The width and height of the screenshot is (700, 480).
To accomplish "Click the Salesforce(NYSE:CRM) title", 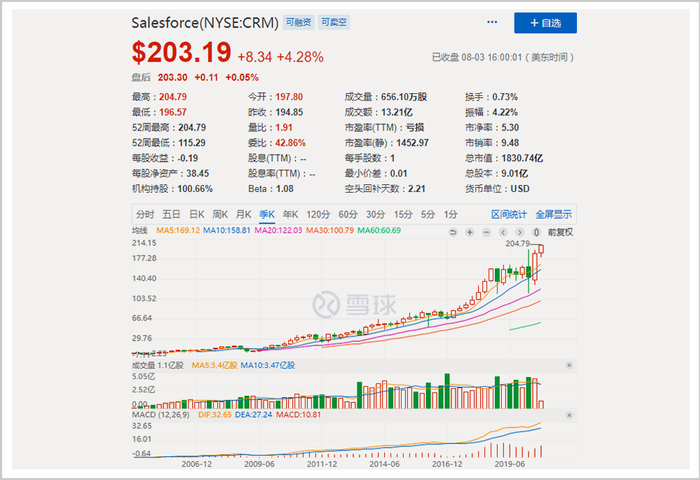I will click(205, 23).
